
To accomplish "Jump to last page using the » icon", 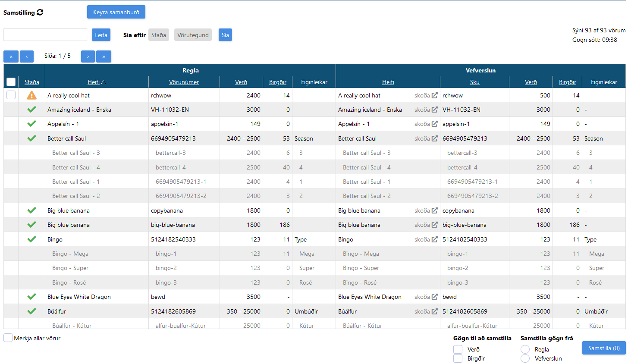I will point(104,56).
